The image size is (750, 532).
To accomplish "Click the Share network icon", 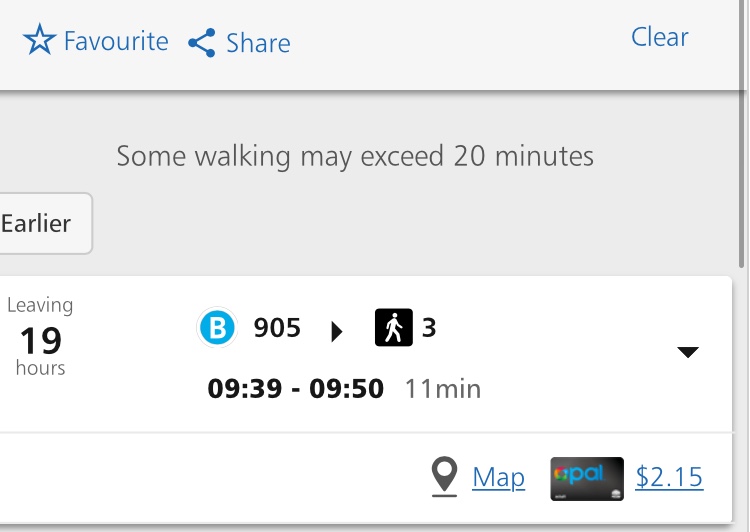I will 202,43.
